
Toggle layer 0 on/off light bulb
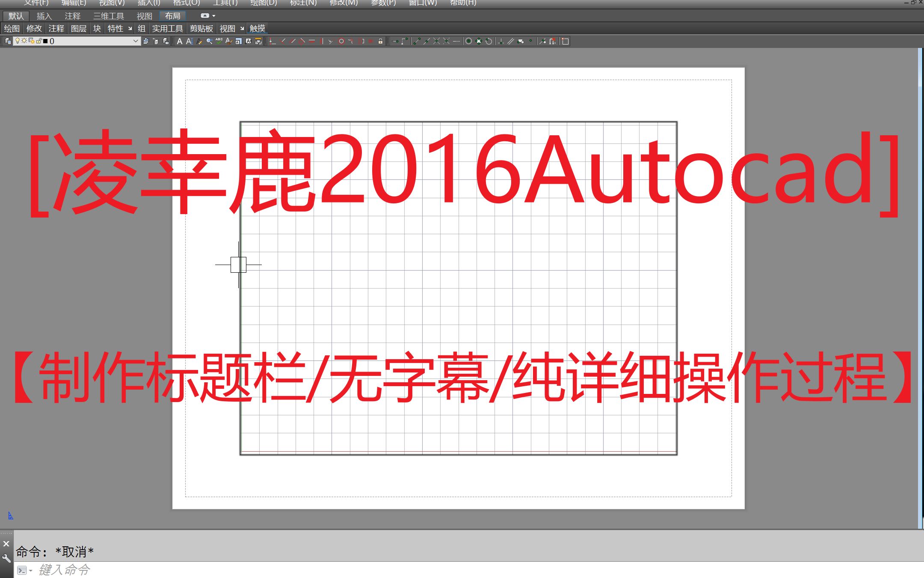coord(17,41)
